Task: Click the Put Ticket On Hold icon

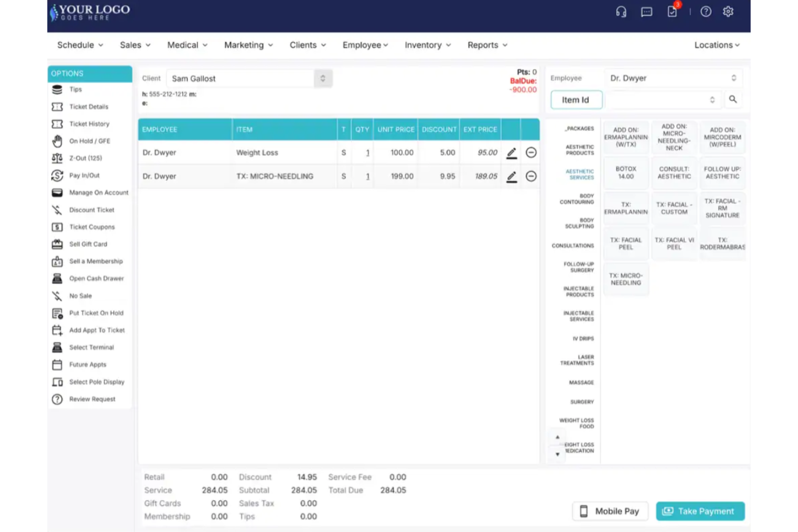Action: [57, 313]
